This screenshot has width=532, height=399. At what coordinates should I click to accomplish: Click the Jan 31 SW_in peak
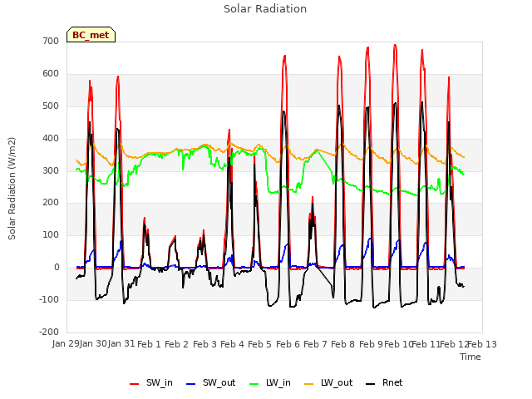point(118,76)
